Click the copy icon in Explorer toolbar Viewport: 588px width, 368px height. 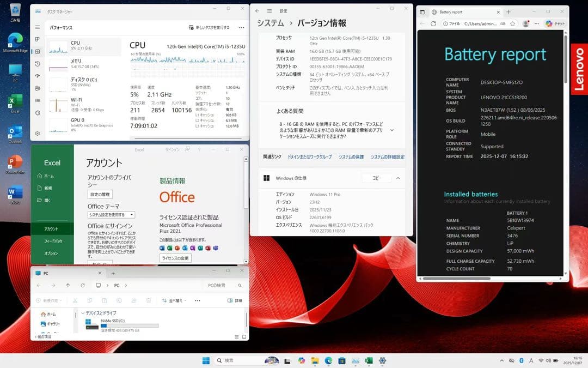pyautogui.click(x=90, y=300)
